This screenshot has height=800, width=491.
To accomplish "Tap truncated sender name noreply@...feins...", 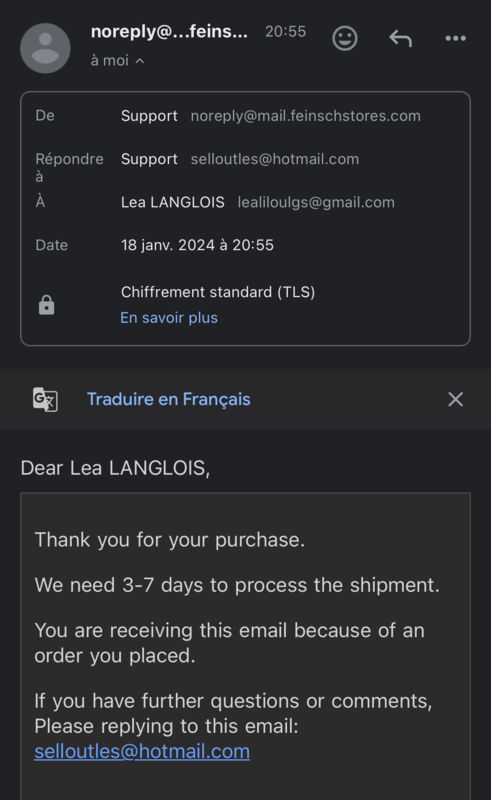I will click(169, 32).
